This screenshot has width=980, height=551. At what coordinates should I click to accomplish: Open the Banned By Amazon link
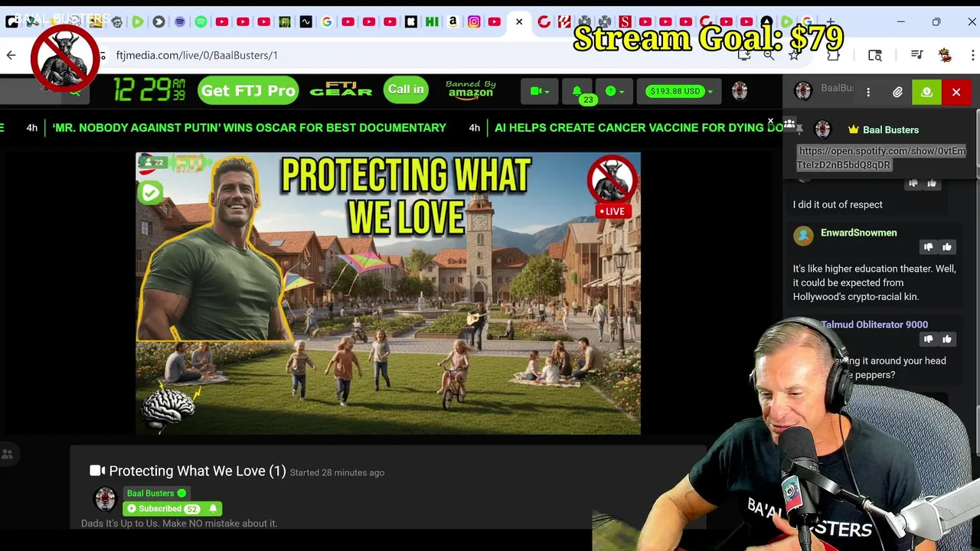(x=471, y=90)
